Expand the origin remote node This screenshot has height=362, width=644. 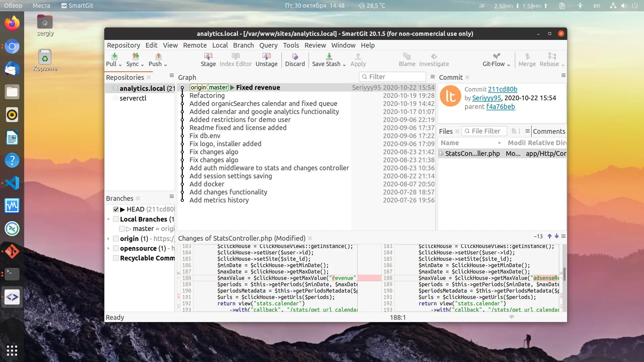[x=108, y=239]
